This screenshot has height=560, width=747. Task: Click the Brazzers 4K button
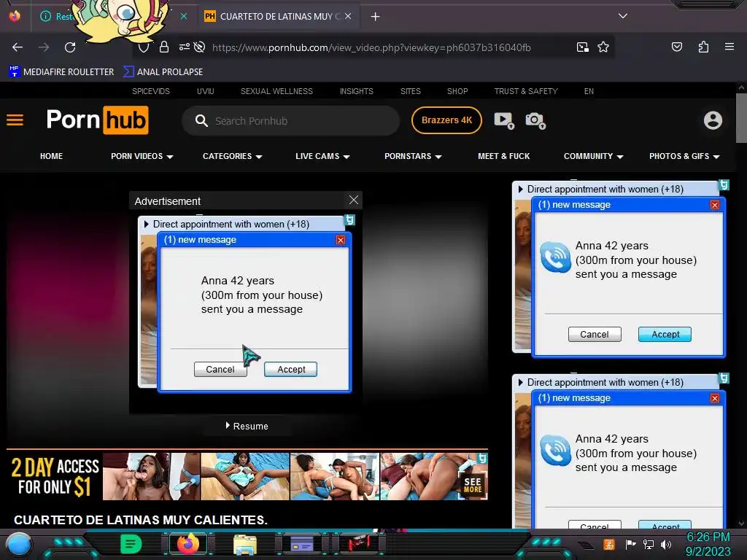(446, 120)
